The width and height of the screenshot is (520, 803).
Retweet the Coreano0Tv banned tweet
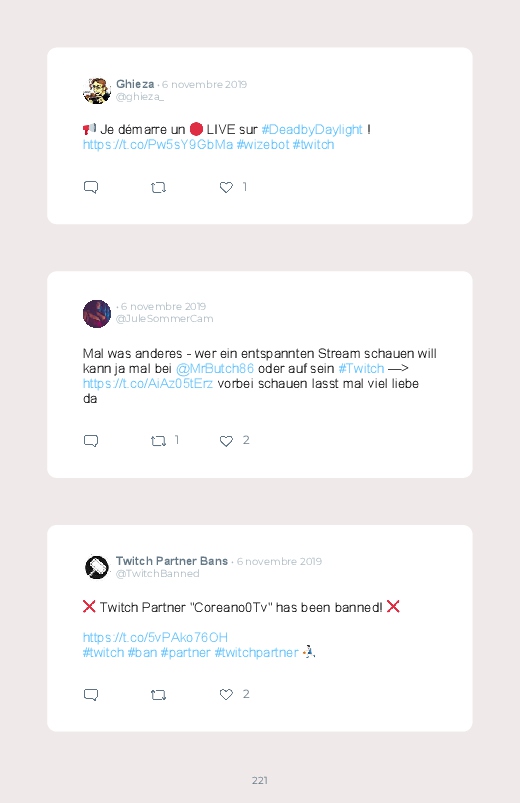(158, 695)
